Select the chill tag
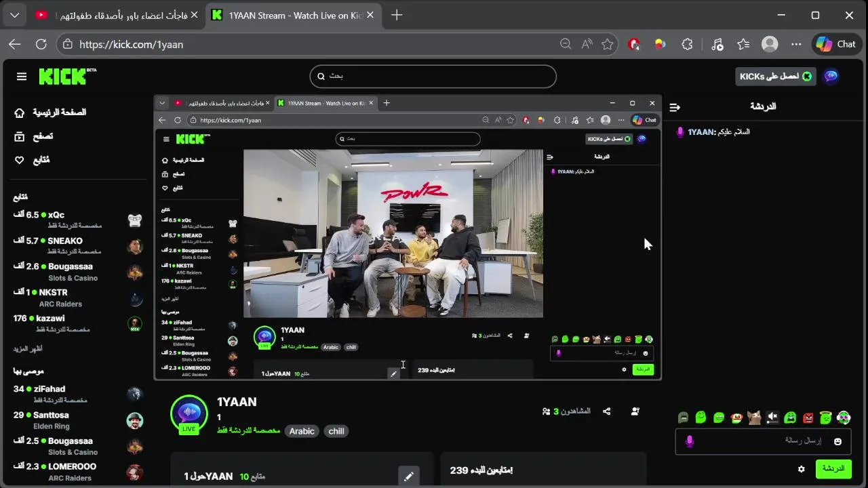 [x=336, y=431]
